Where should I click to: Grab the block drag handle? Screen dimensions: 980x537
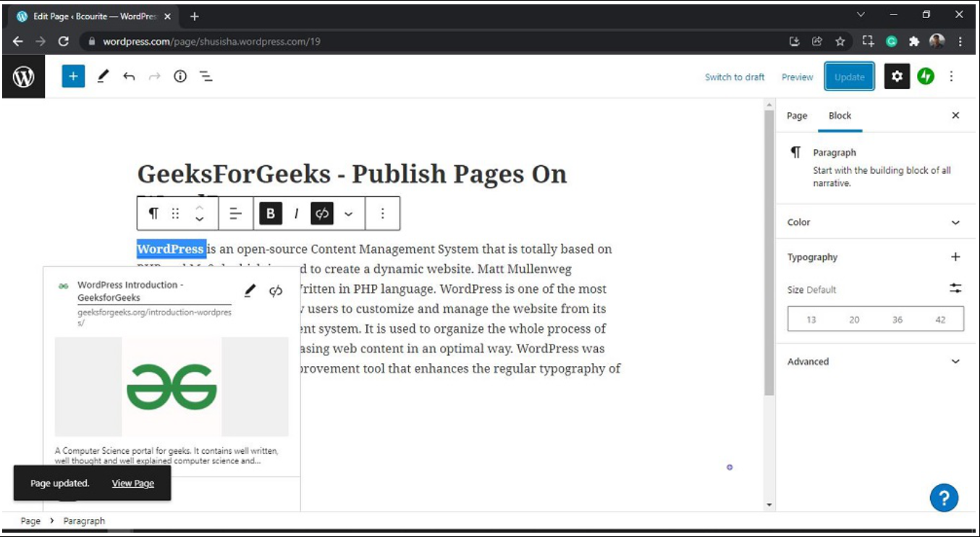coord(175,213)
